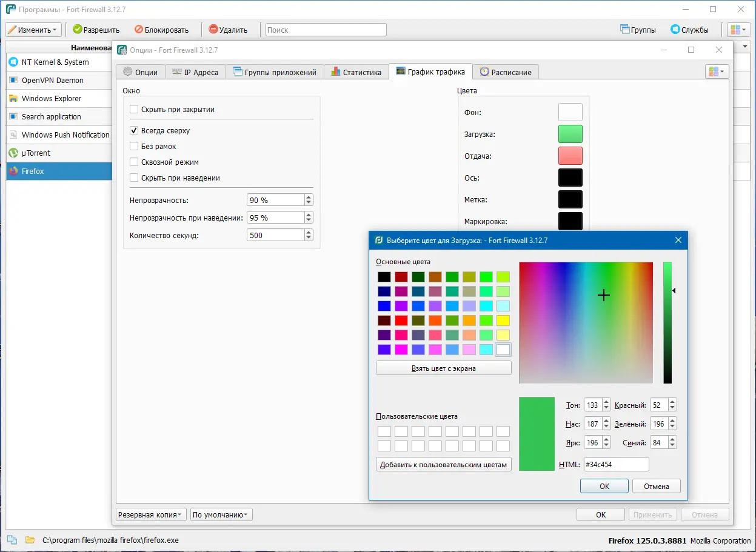Click the NT Kernel & System program icon

13,62
